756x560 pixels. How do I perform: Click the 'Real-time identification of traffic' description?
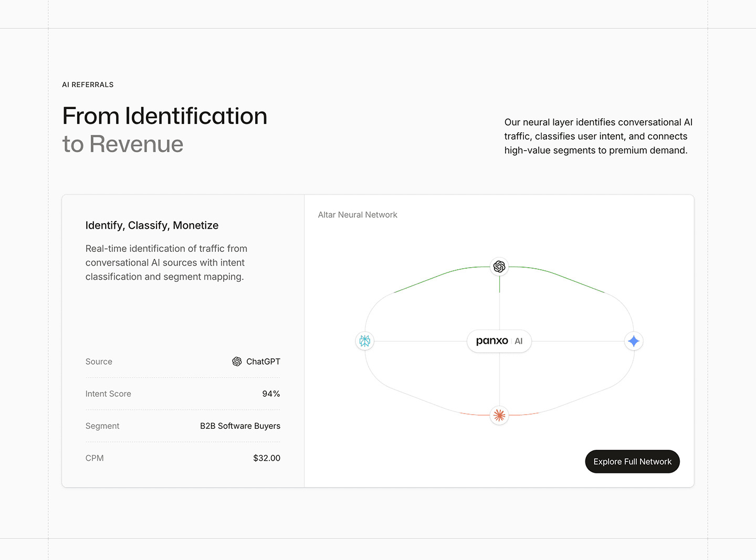166,262
